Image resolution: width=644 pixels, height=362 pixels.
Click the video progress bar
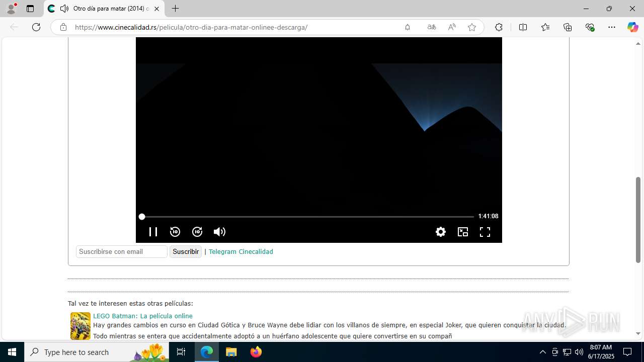click(307, 217)
